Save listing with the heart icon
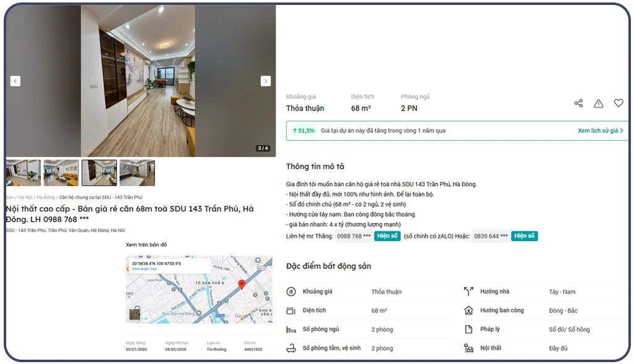This screenshot has width=634, height=364. point(618,103)
